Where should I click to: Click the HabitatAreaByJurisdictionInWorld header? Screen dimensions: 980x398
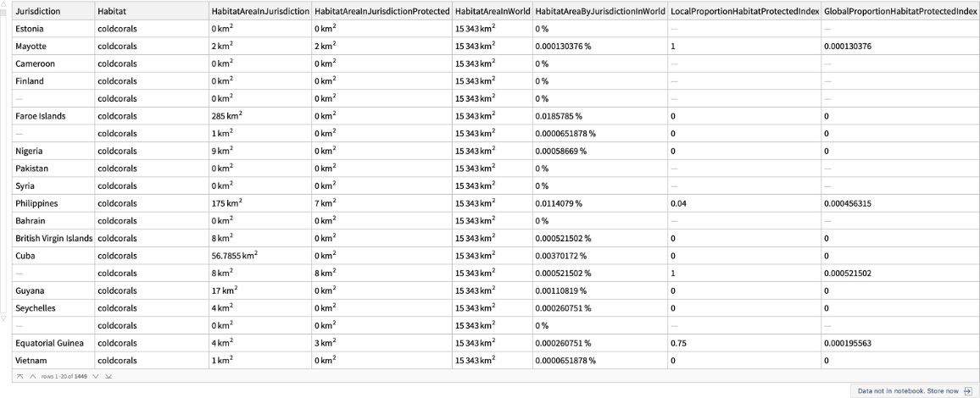point(599,11)
